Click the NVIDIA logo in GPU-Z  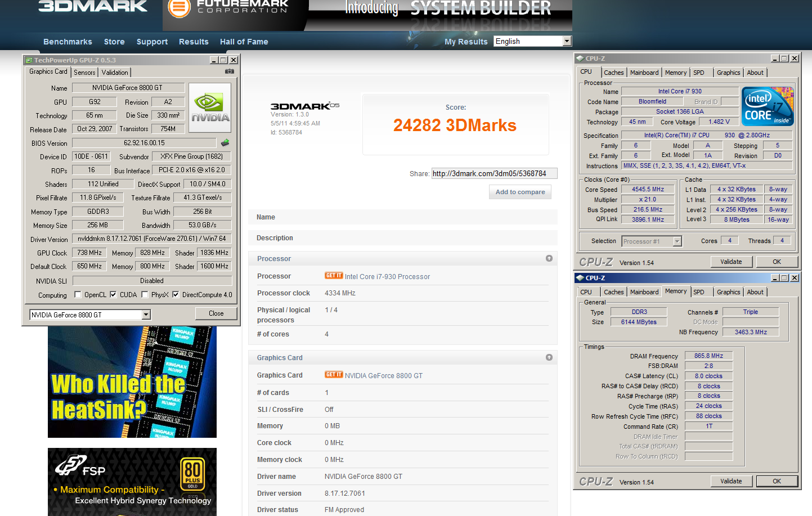(210, 107)
